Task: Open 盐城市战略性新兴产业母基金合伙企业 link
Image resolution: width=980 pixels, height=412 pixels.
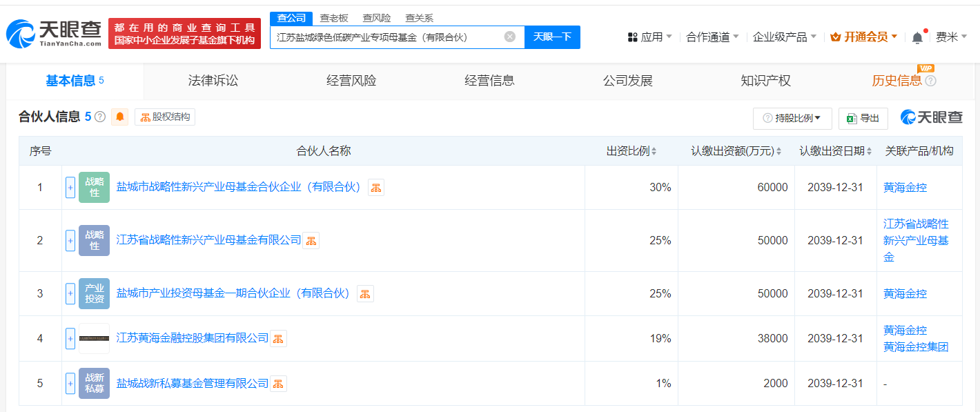Action: (240, 187)
